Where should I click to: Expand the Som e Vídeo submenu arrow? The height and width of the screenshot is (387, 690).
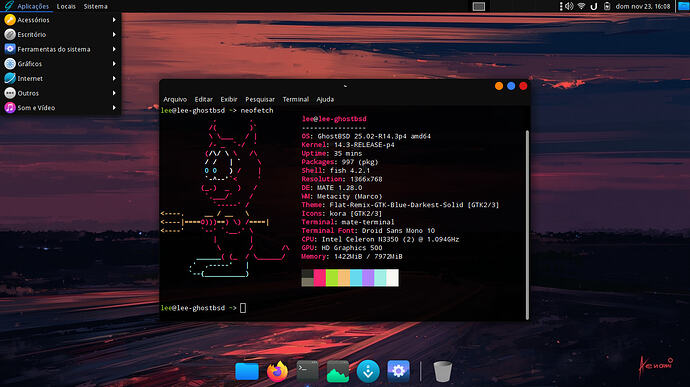pyautogui.click(x=114, y=107)
